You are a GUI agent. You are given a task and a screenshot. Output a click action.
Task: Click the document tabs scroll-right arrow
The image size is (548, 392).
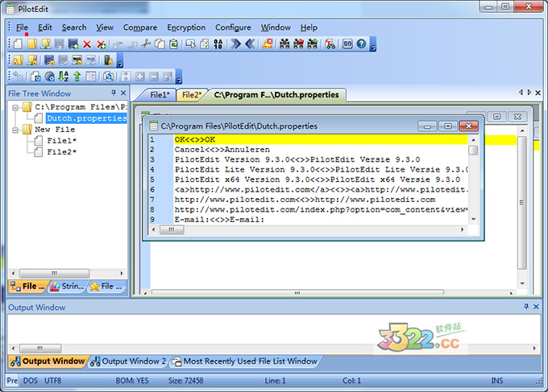tap(529, 93)
